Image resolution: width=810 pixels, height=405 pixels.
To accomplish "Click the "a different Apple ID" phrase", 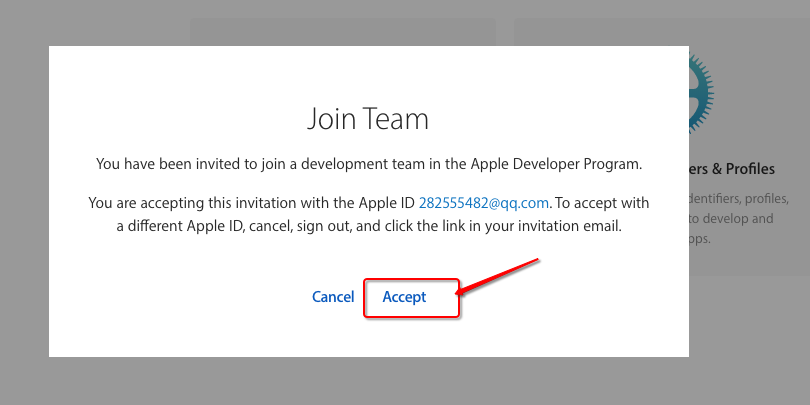I will [179, 226].
